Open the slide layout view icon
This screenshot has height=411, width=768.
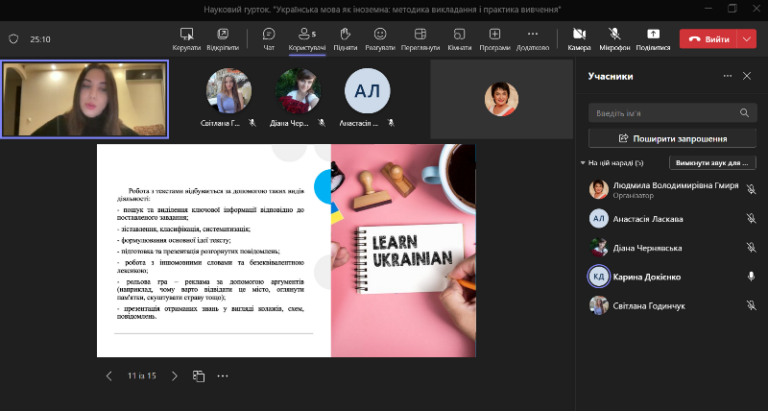coord(199,376)
